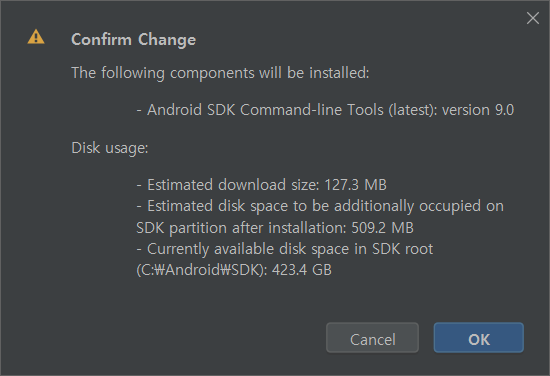Close the Confirm Change dialog with X
Image resolution: width=550 pixels, height=376 pixels.
(533, 18)
